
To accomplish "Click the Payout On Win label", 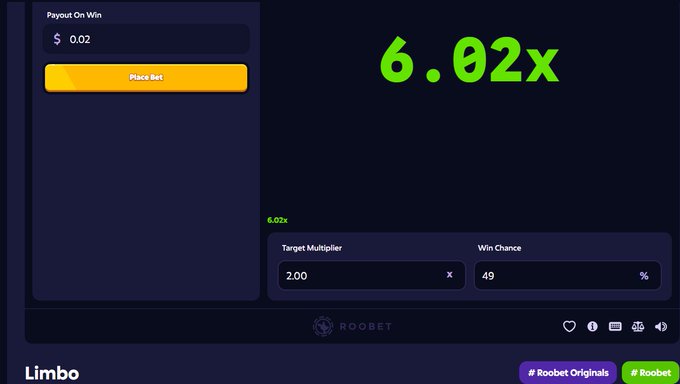I will pyautogui.click(x=74, y=15).
